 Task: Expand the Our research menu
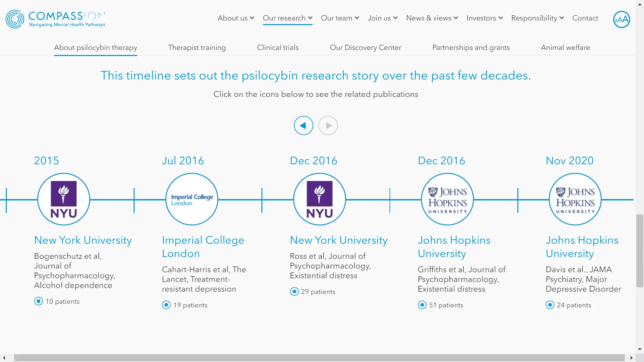point(288,18)
